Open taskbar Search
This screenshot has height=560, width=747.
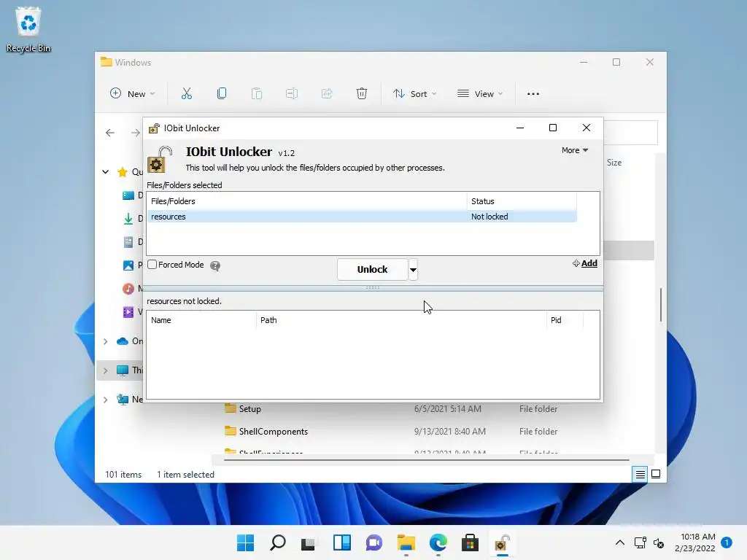278,542
